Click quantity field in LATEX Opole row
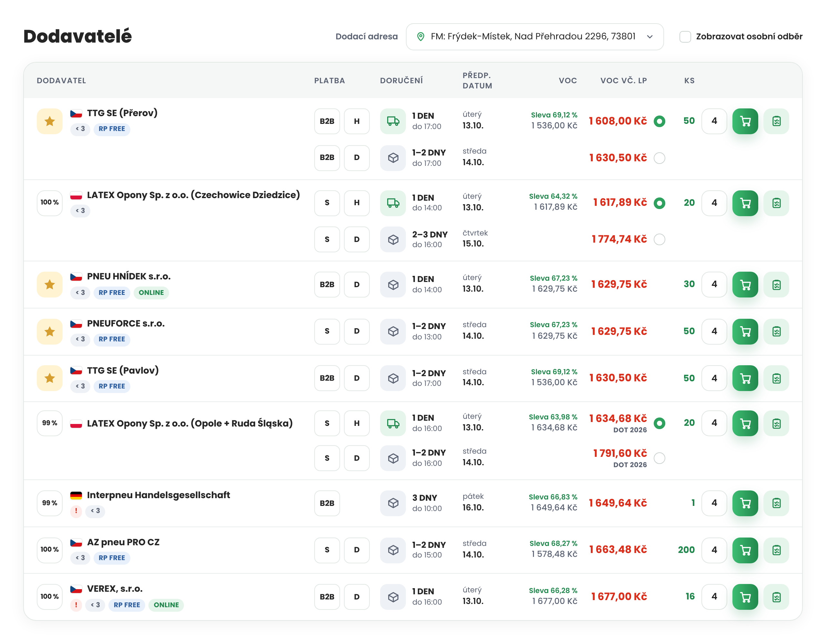The width and height of the screenshot is (826, 644). tap(714, 423)
